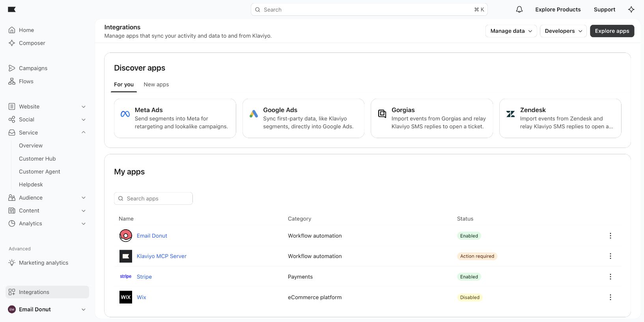Click the Name column header

click(x=126, y=219)
